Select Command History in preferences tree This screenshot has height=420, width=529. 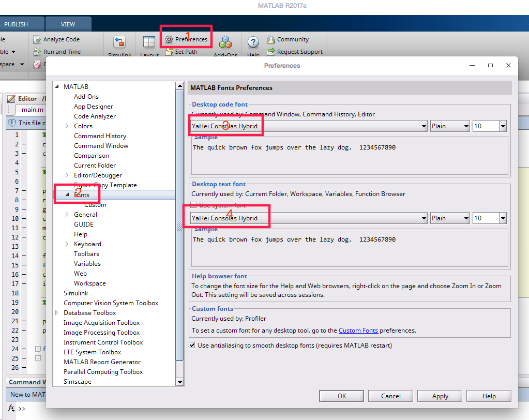100,136
